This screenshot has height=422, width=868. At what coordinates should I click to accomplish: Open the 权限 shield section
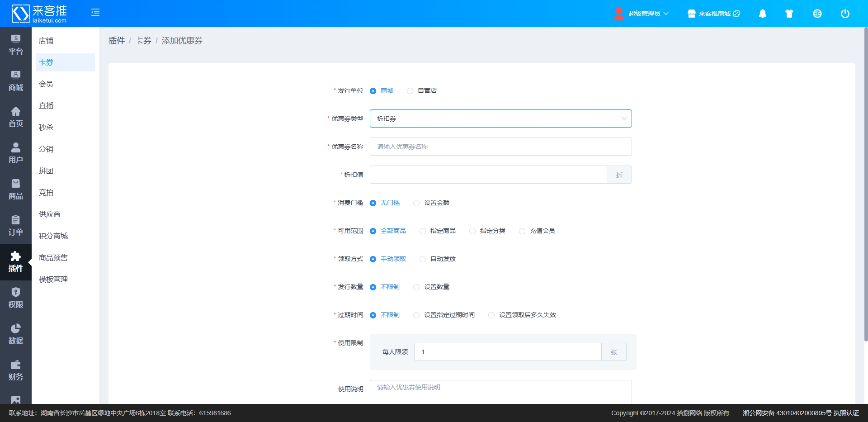pos(16,298)
